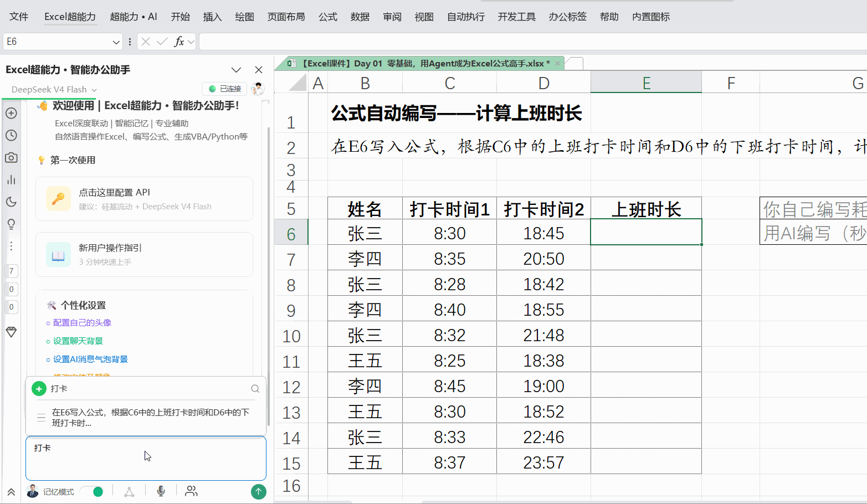This screenshot has height=504, width=867.
Task: Click the header cell 打卡时间1
Action: tap(449, 209)
